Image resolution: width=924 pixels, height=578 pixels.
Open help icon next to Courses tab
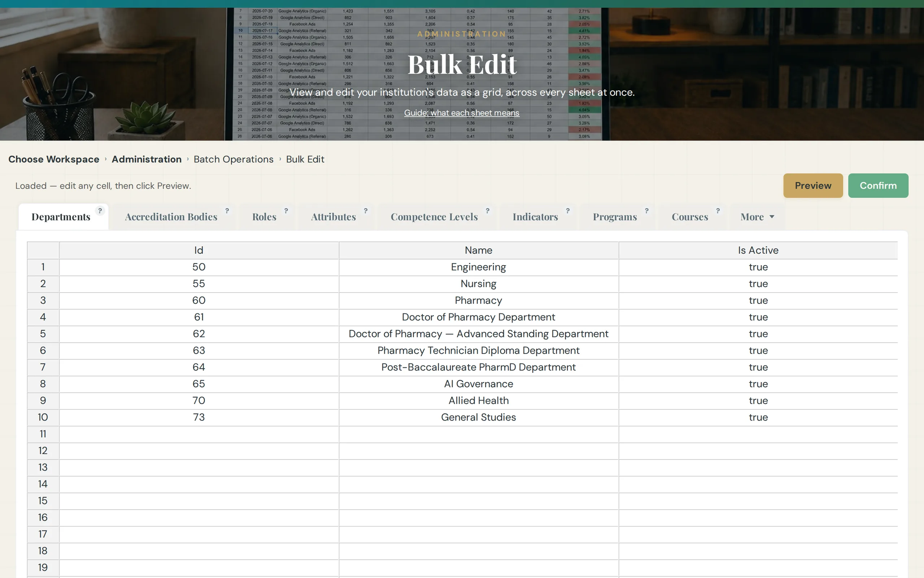point(718,211)
